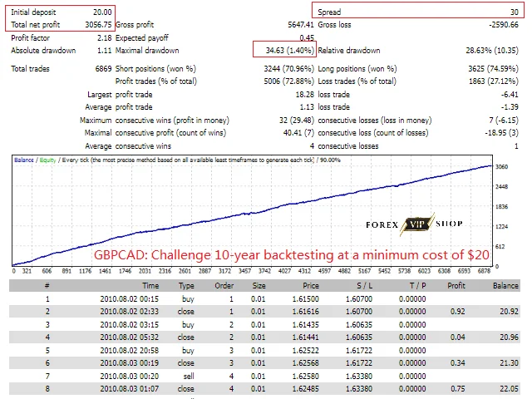This screenshot has width=532, height=399.
Task: Click balance 22.05 in row 8
Action: [509, 389]
